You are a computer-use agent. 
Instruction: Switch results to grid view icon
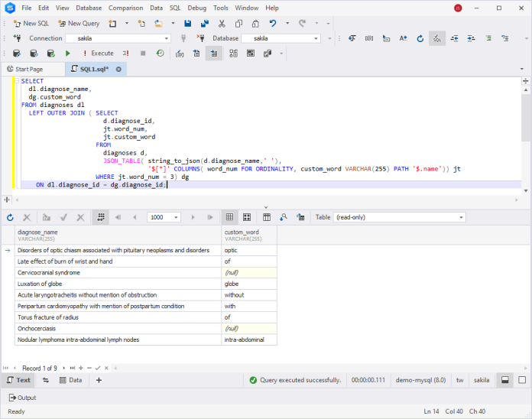pos(229,217)
